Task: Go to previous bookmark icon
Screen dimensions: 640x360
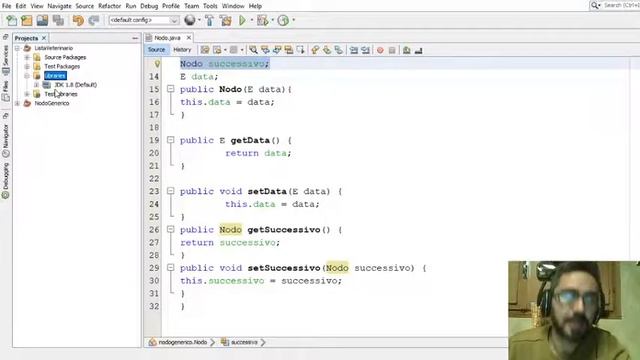Action: point(315,50)
